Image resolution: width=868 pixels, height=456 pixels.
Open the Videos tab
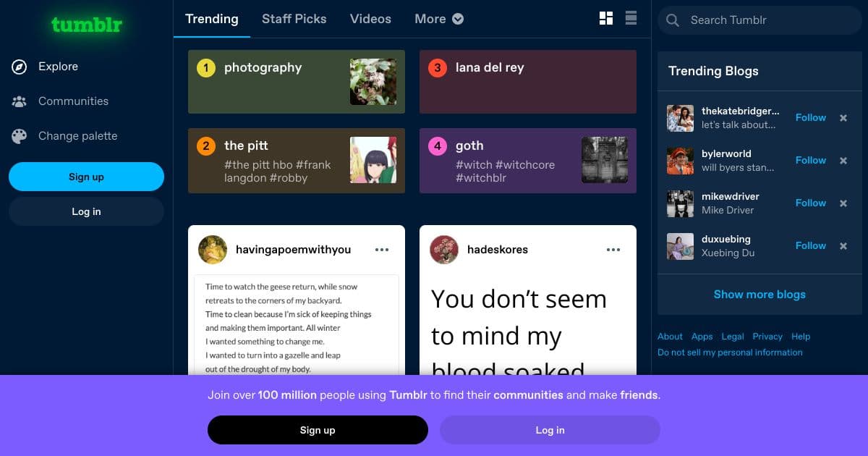(370, 19)
